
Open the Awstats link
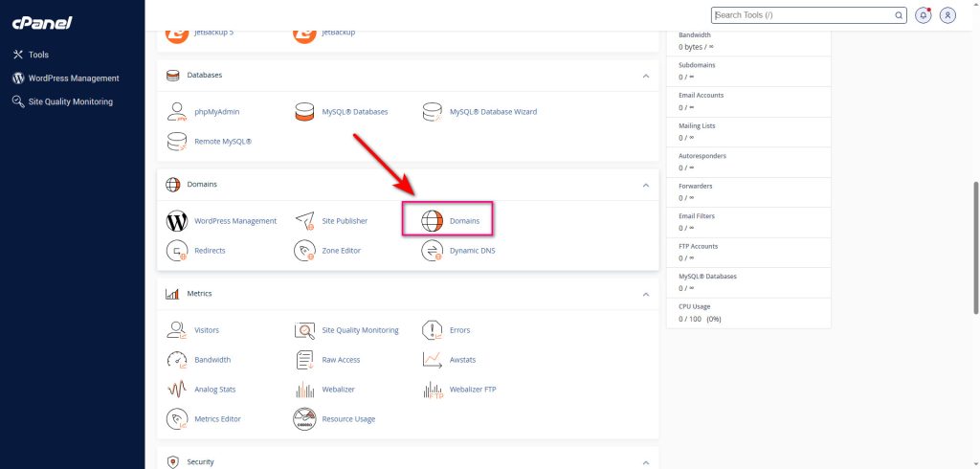tap(462, 360)
